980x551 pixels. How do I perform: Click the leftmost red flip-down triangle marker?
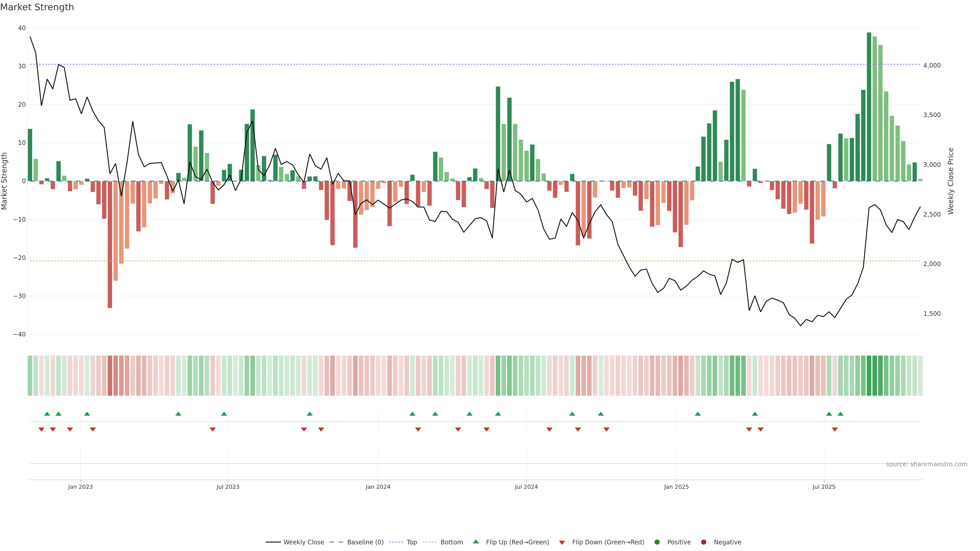click(x=41, y=429)
